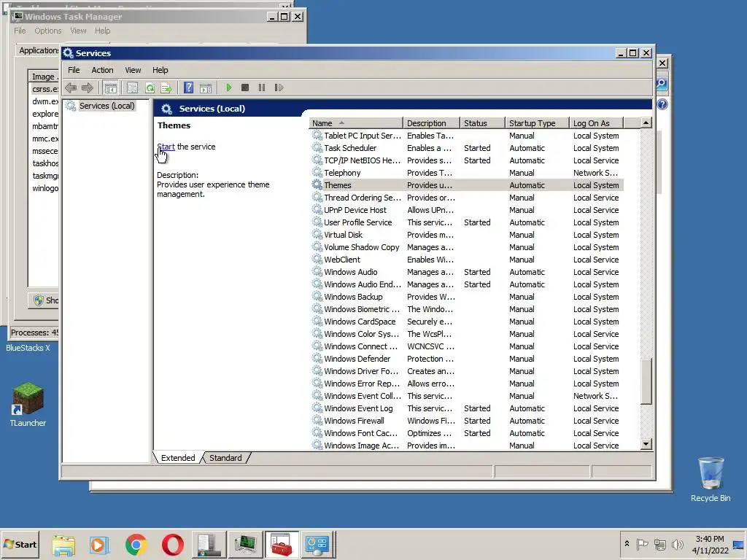This screenshot has width=747, height=560.
Task: Click the Back arrow in Services toolbar
Action: [71, 87]
